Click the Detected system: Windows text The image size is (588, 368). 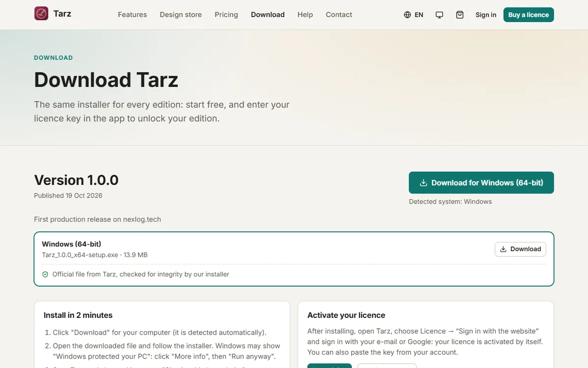[450, 201]
